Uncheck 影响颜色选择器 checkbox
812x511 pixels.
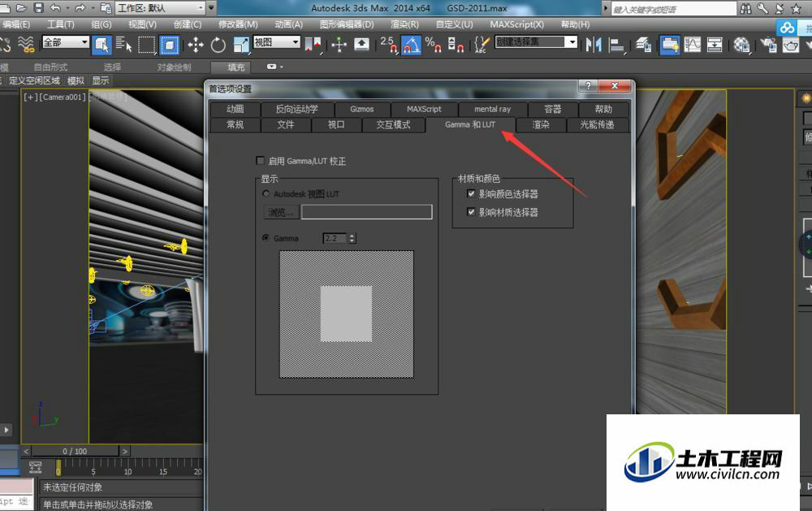[471, 194]
